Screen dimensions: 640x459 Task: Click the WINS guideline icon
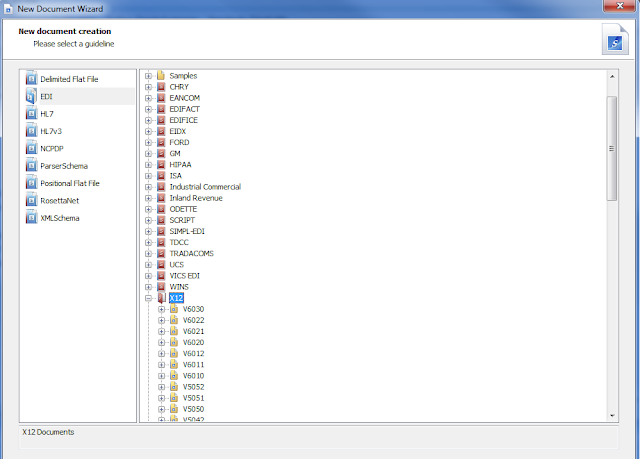(x=161, y=287)
